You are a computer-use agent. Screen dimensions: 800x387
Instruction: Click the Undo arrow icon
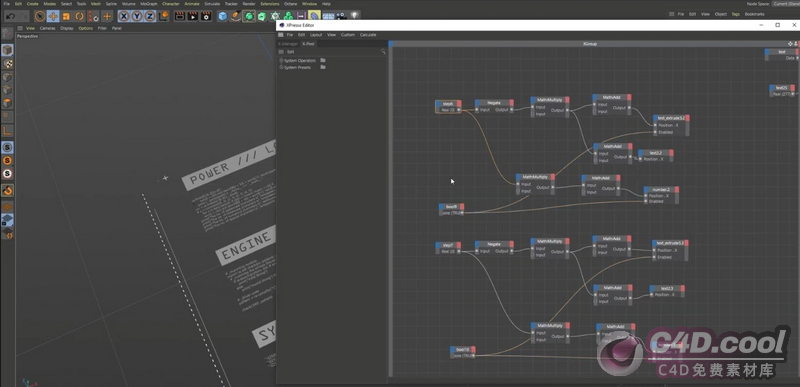coord(11,16)
